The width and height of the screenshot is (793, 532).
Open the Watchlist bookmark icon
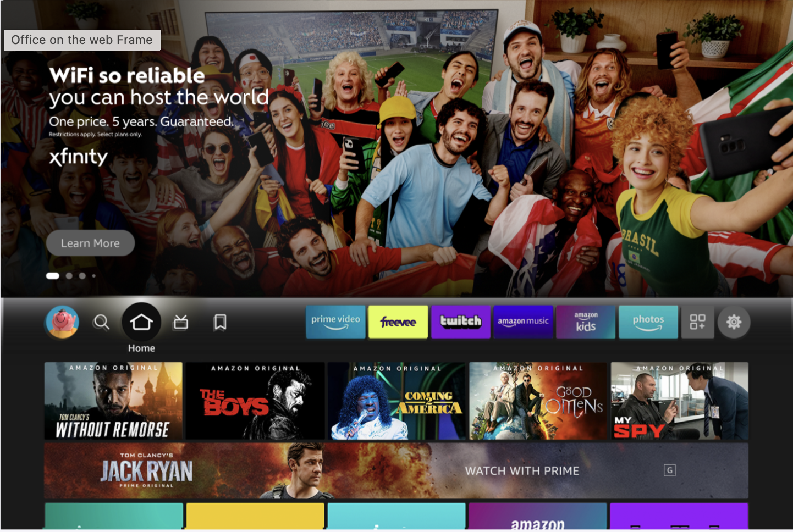pos(220,322)
